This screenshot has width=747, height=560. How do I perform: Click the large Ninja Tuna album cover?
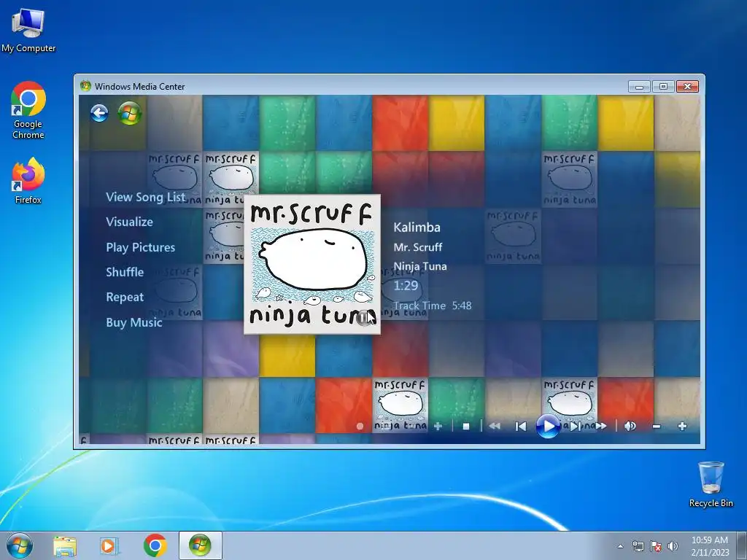click(x=312, y=264)
